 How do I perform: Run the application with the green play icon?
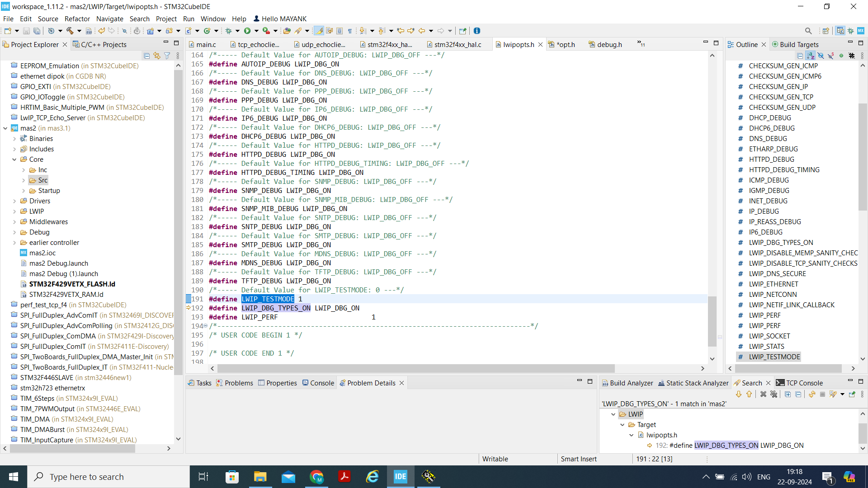coord(247,31)
